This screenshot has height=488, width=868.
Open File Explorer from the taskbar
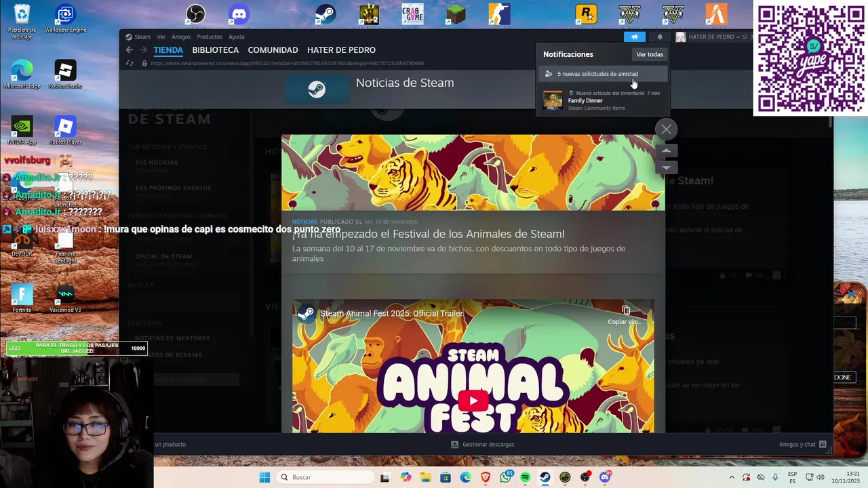click(x=425, y=477)
